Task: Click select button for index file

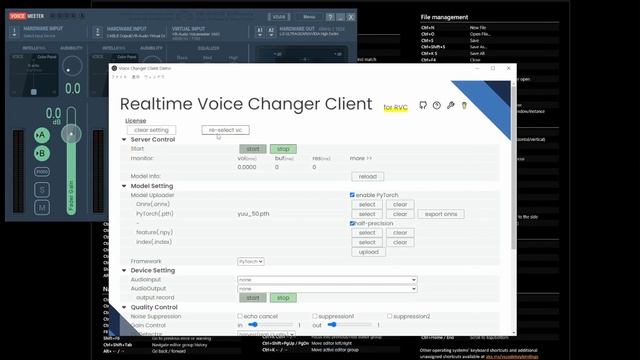Action: coord(367,242)
